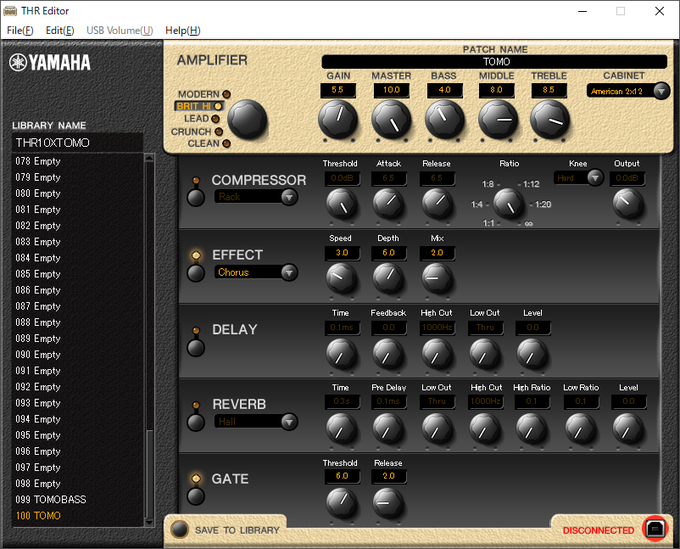Click the Gate Release knob
This screenshot has width=680, height=549.
[388, 503]
